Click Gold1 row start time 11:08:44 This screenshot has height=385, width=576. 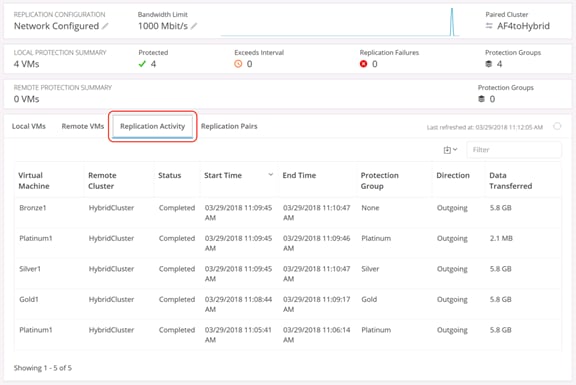click(x=238, y=304)
